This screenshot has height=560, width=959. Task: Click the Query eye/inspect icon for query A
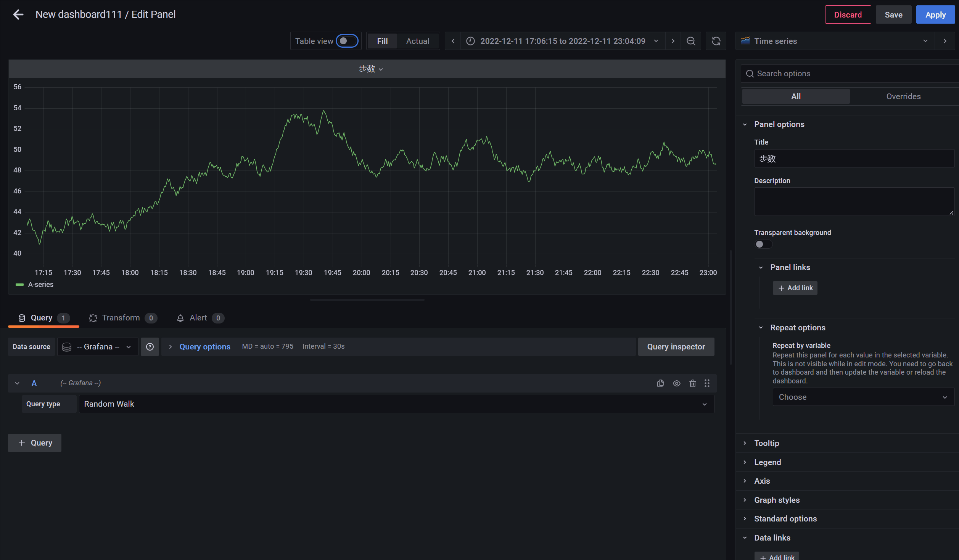[676, 383]
